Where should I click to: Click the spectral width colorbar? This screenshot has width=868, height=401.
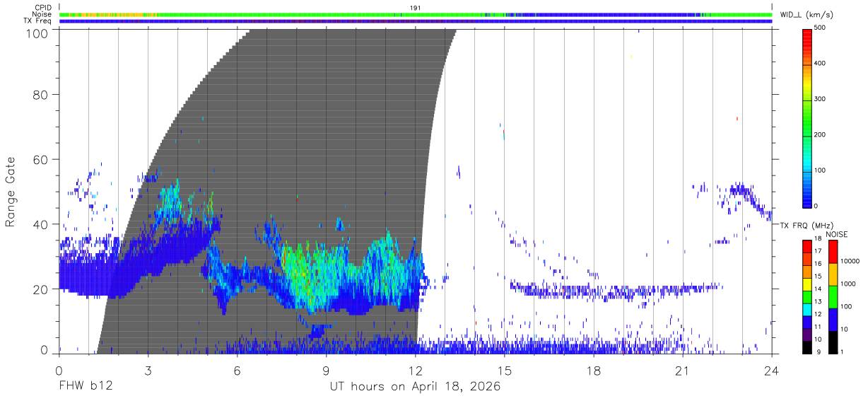point(808,117)
